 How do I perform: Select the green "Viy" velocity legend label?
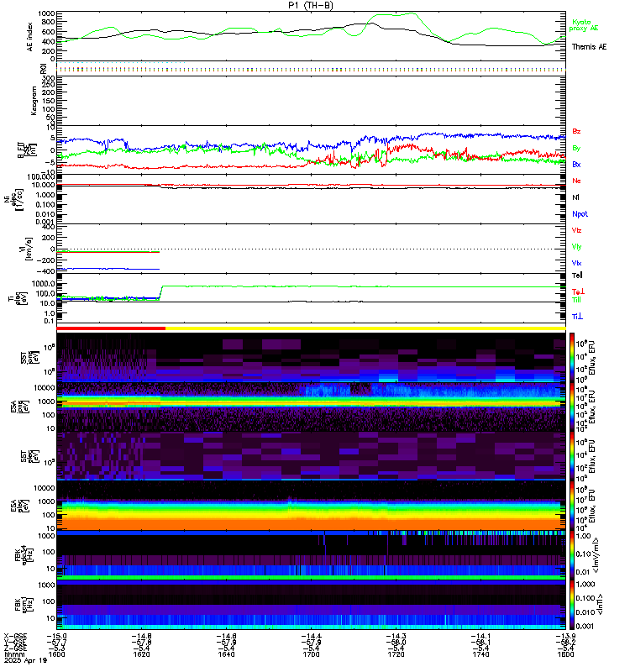[x=576, y=247]
